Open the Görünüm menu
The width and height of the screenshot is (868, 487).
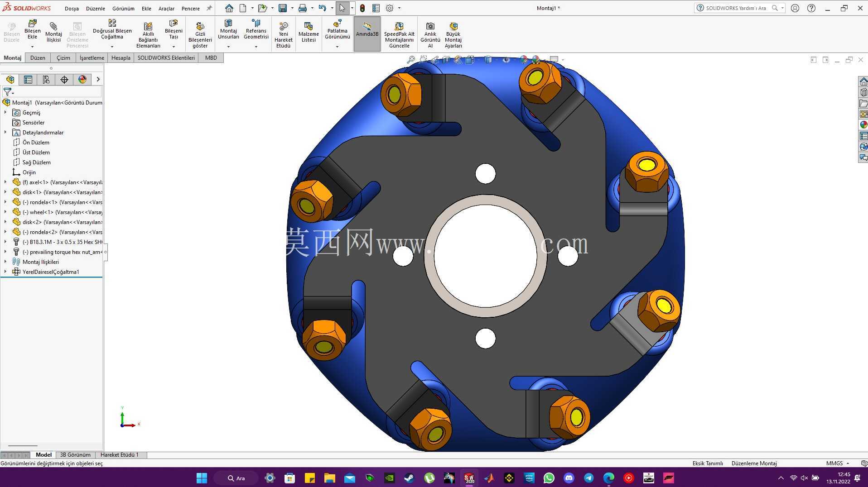(x=123, y=8)
